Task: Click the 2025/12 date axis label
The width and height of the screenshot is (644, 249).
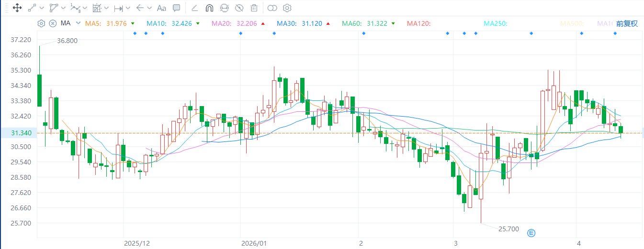Action: tap(137, 243)
